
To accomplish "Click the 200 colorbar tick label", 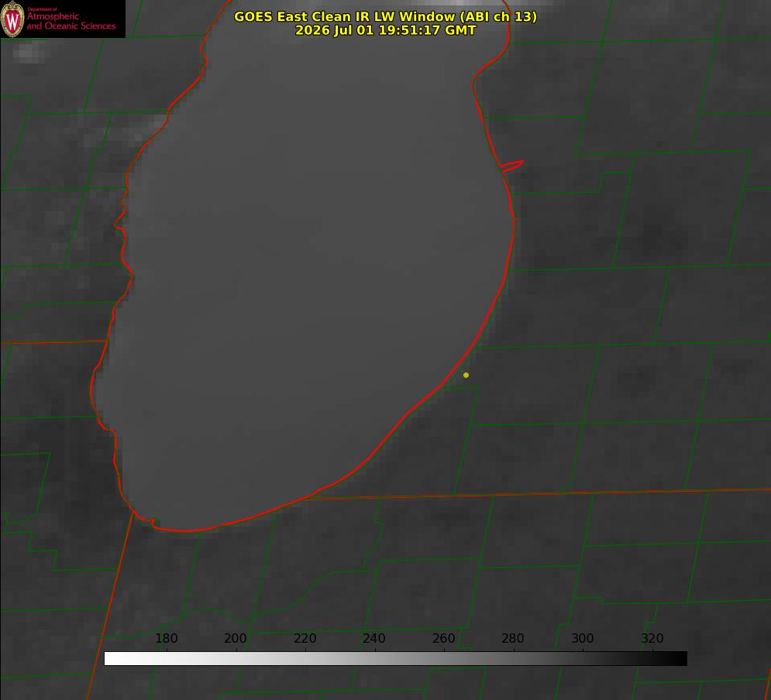I will click(x=236, y=638).
